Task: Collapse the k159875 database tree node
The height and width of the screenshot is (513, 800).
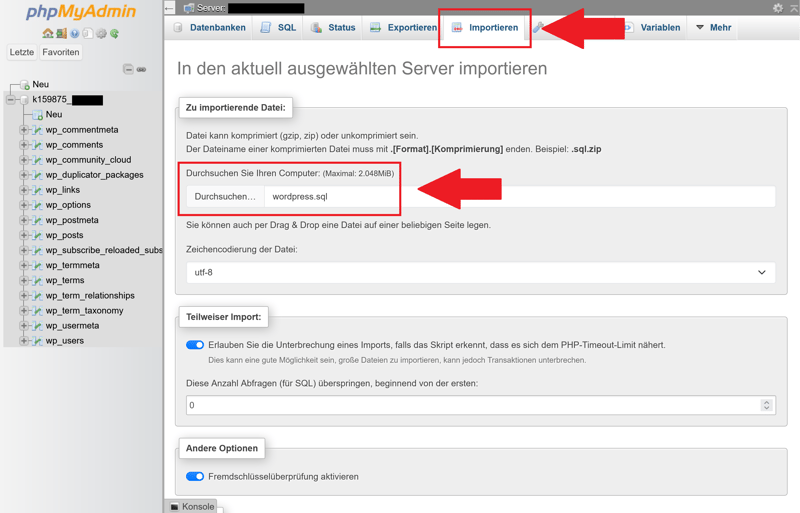Action: [x=11, y=100]
